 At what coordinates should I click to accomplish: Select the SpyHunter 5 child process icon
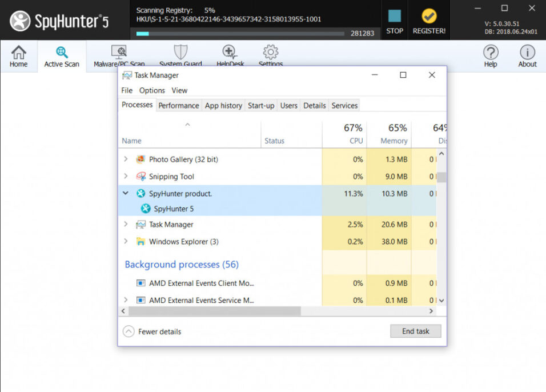pyautogui.click(x=146, y=209)
